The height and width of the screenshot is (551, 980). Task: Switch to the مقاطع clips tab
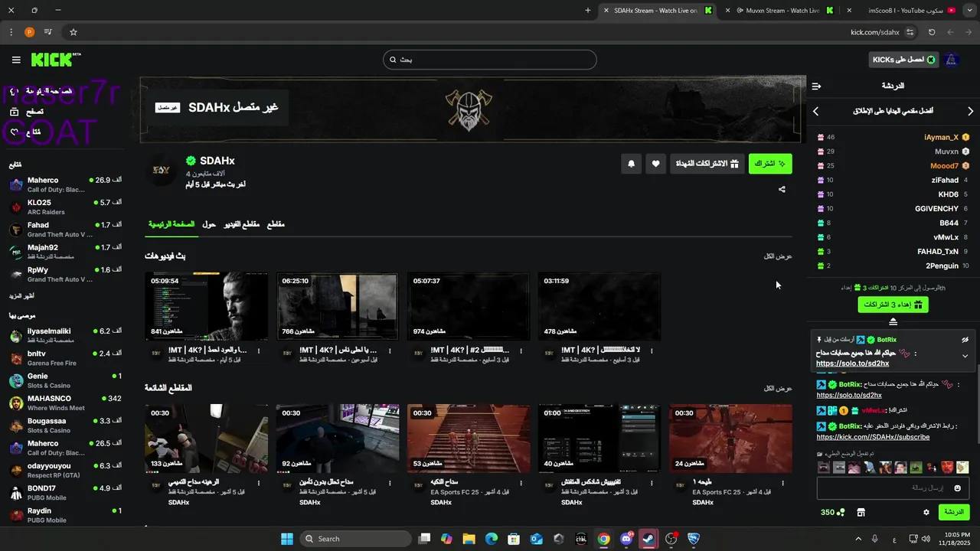(x=276, y=224)
